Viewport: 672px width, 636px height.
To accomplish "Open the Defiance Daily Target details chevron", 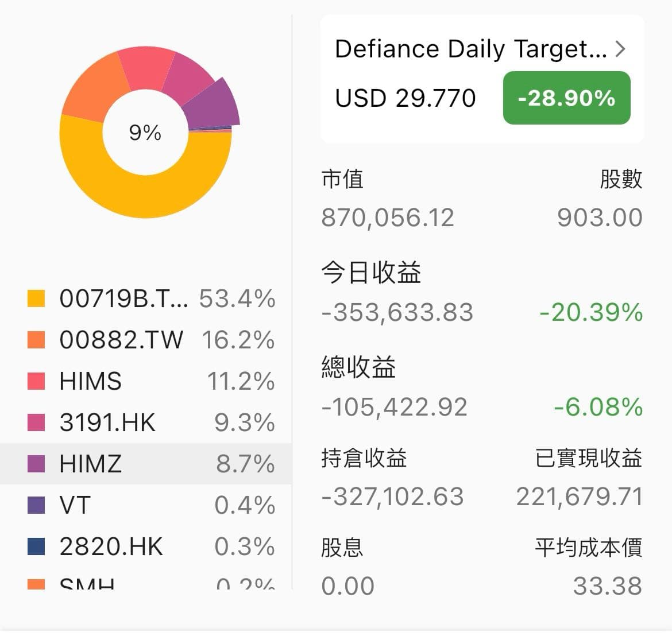I will (x=620, y=49).
